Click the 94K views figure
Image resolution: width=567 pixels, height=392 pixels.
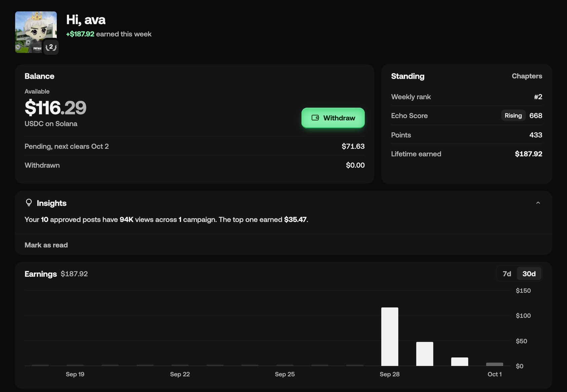pyautogui.click(x=126, y=219)
